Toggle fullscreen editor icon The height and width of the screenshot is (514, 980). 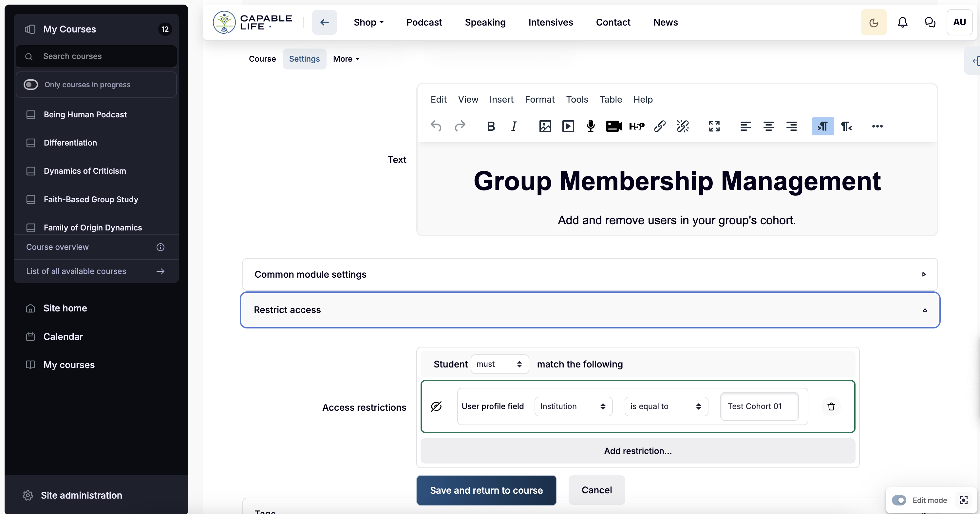click(714, 126)
